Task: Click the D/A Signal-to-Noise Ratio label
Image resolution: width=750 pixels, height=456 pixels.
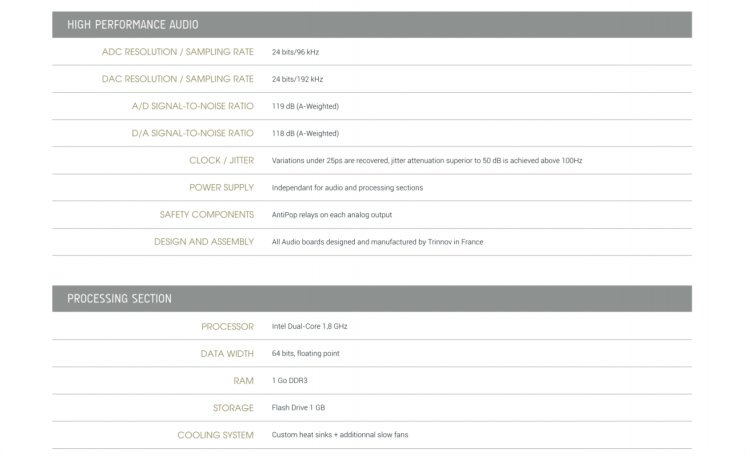Action: point(193,133)
